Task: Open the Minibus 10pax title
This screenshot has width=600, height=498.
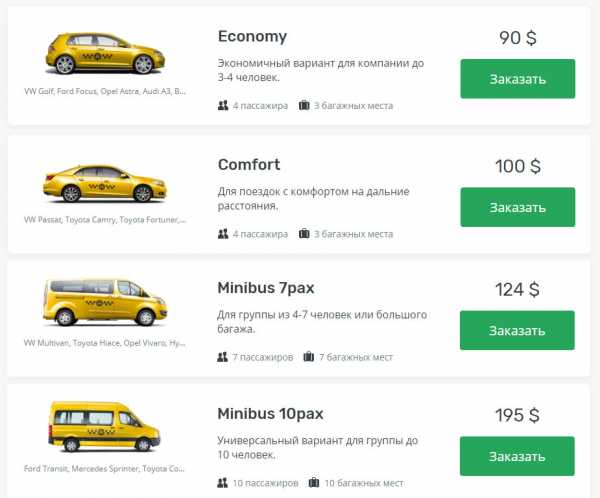Action: point(270,413)
